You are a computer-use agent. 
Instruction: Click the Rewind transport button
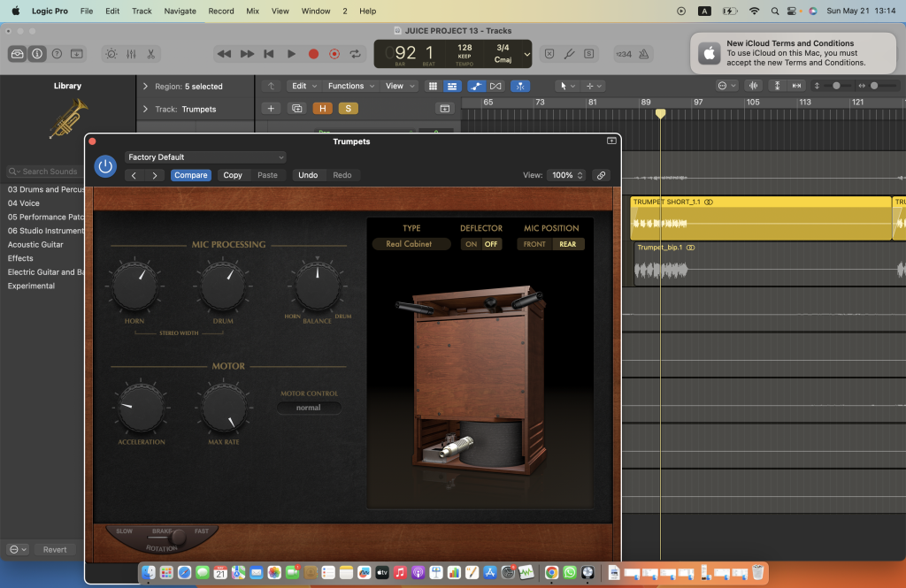tap(224, 54)
